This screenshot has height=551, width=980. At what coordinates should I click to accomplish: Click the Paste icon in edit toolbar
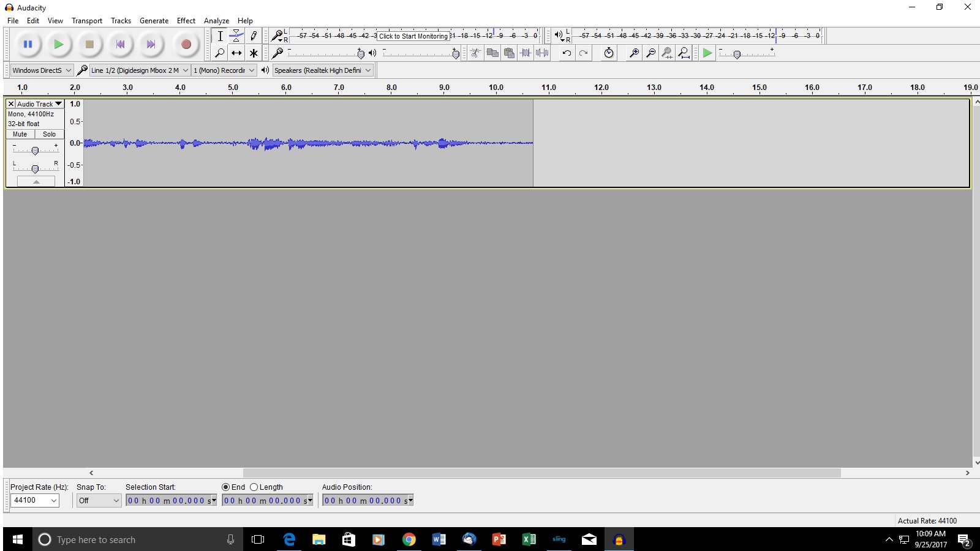point(509,53)
